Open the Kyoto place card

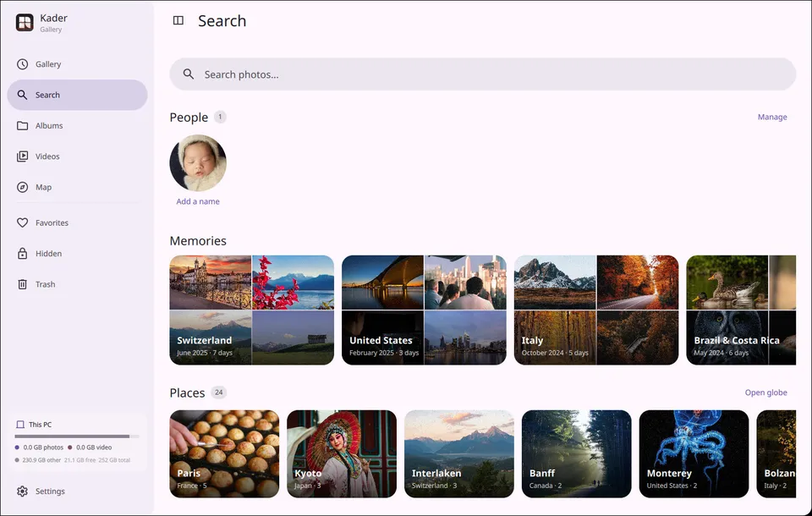pos(342,454)
